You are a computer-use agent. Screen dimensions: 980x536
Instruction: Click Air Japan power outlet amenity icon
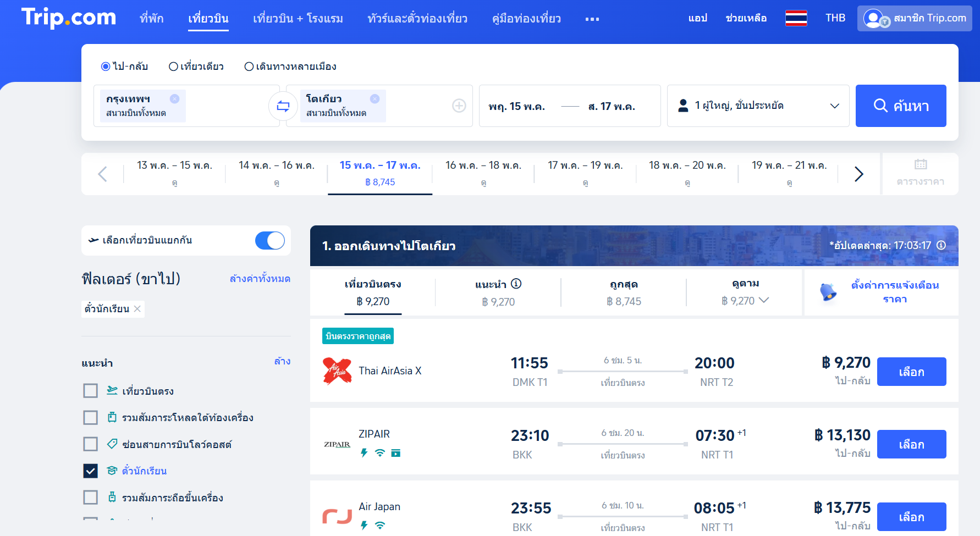(x=364, y=525)
